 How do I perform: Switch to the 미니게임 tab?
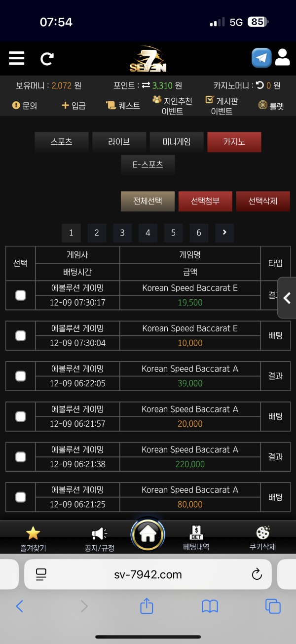pos(177,142)
